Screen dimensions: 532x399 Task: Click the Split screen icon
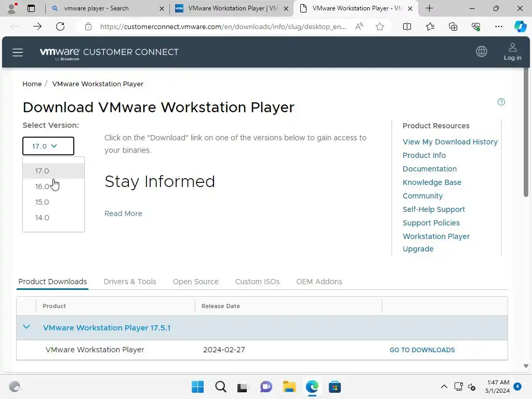tap(407, 26)
